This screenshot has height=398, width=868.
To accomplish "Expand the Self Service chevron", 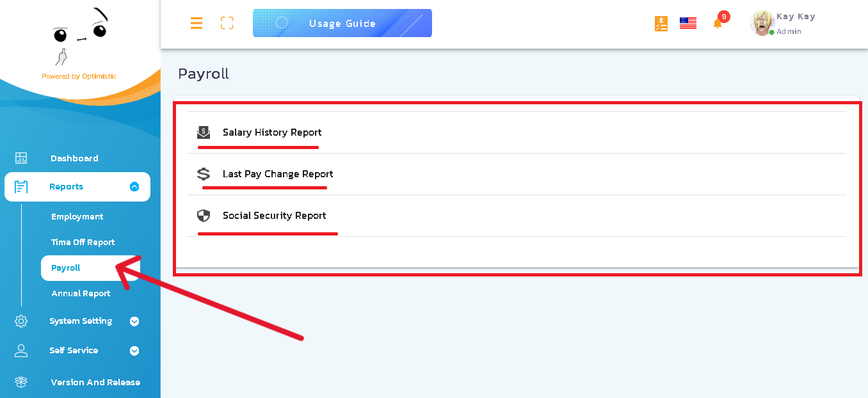I will click(x=134, y=351).
